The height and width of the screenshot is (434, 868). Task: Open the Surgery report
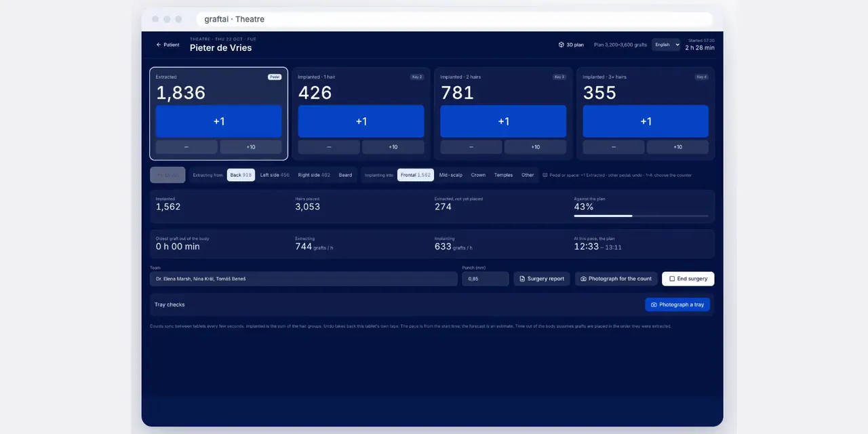[x=542, y=279]
